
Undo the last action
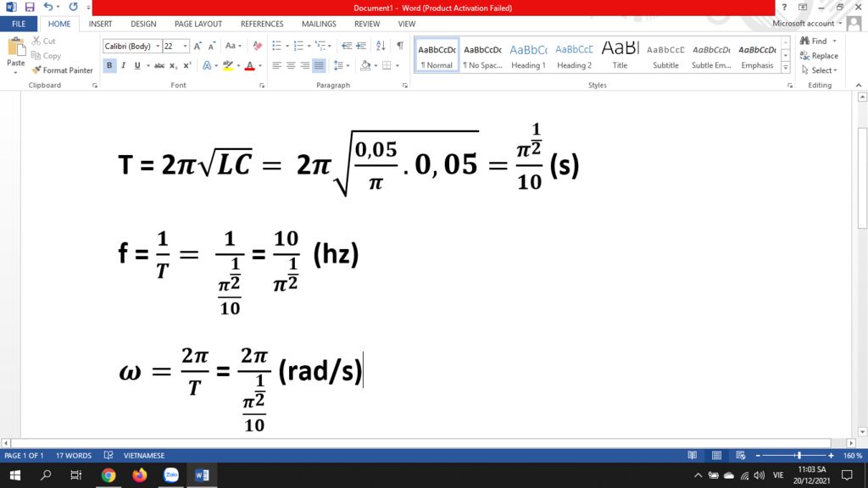click(48, 7)
